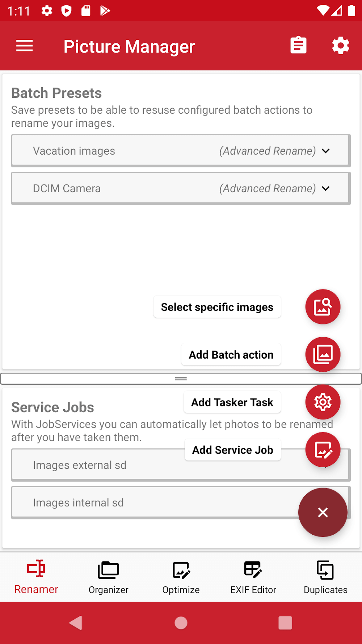Tap the Add Batch action round button
The height and width of the screenshot is (644, 362).
pyautogui.click(x=323, y=354)
